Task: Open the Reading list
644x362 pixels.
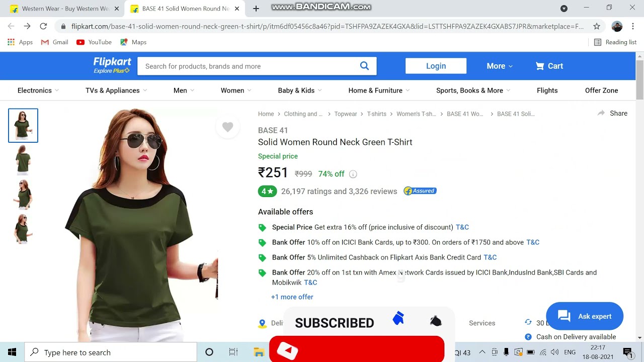Action: click(x=615, y=42)
